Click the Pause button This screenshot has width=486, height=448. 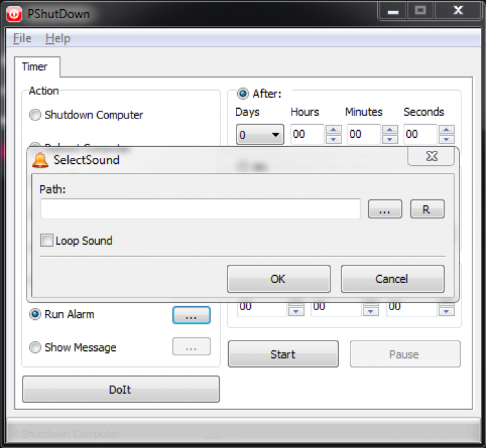click(405, 354)
